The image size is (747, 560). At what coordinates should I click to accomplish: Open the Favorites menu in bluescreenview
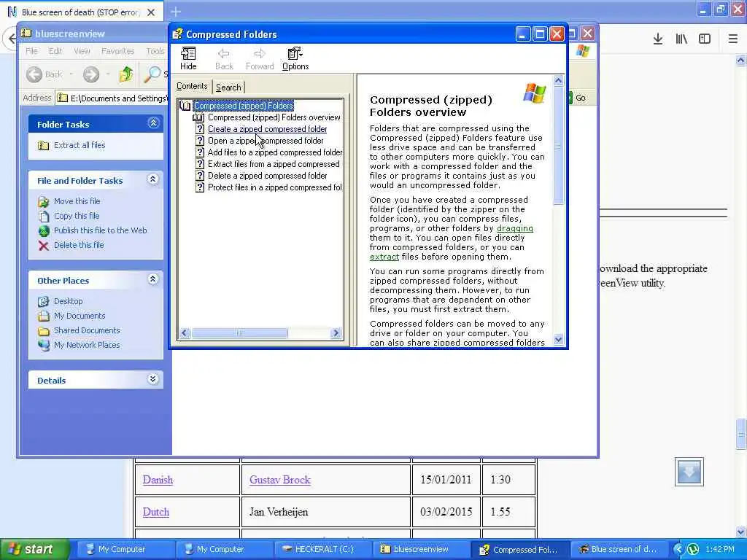coord(117,51)
